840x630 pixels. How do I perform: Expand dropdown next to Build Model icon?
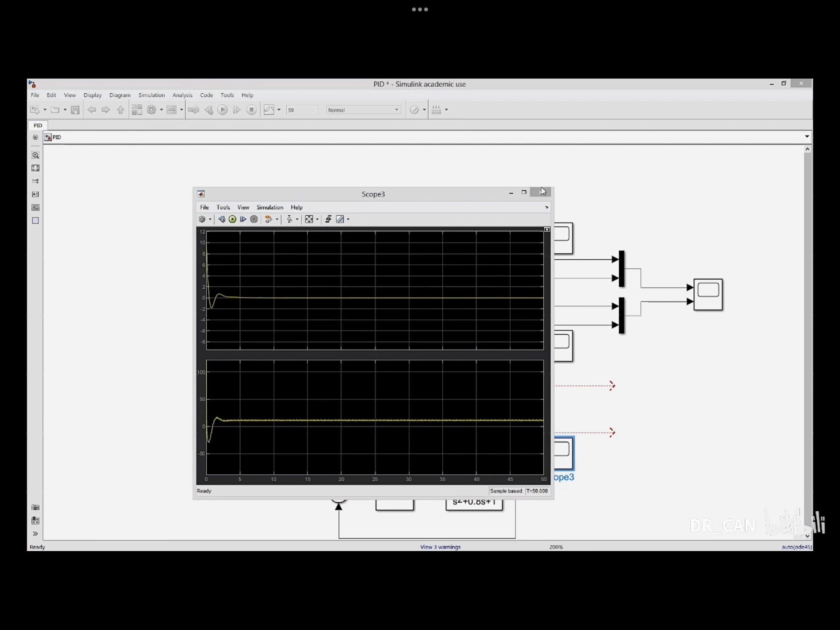(x=446, y=110)
